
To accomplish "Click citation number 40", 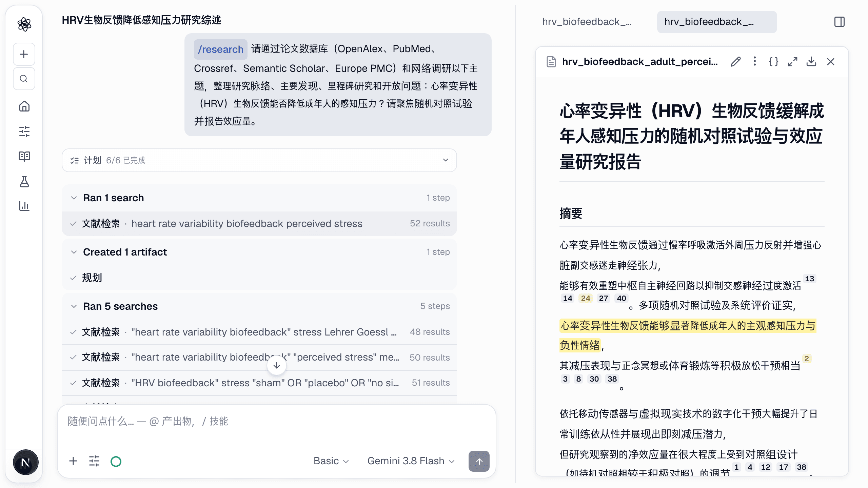I will (x=622, y=299).
